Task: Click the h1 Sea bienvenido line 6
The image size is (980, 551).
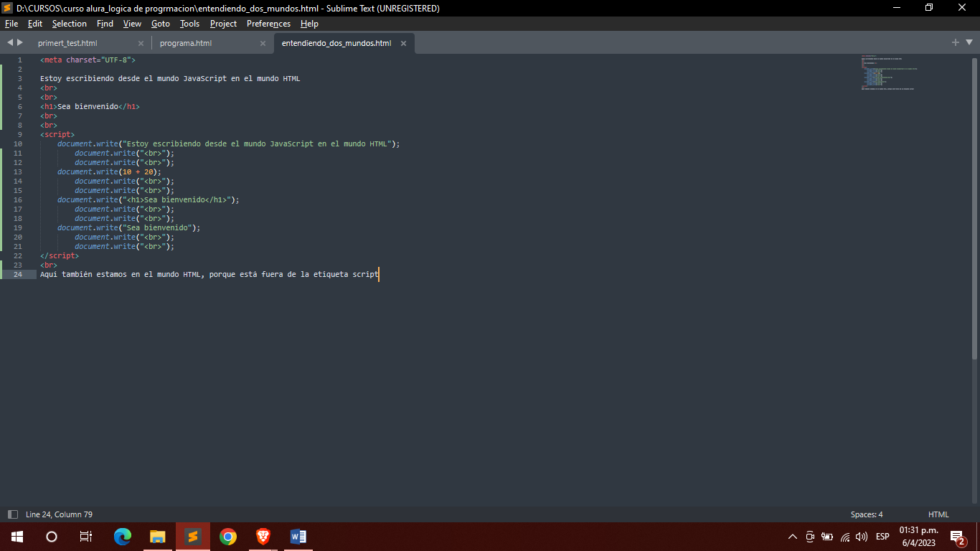Action: pyautogui.click(x=90, y=106)
